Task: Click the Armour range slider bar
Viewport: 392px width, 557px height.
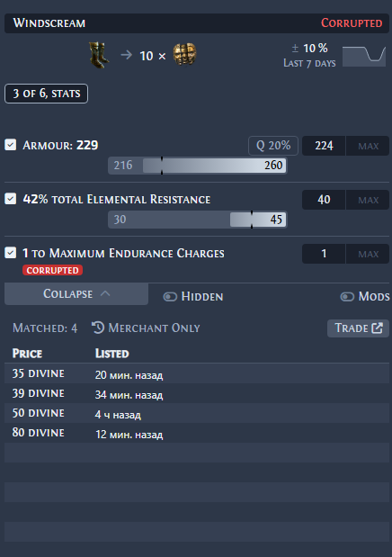Action: pyautogui.click(x=198, y=166)
